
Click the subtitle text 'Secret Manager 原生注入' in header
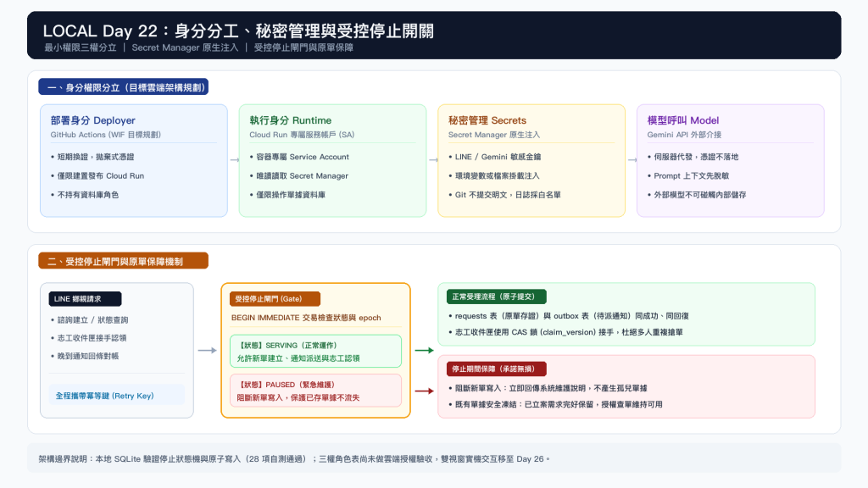[185, 47]
